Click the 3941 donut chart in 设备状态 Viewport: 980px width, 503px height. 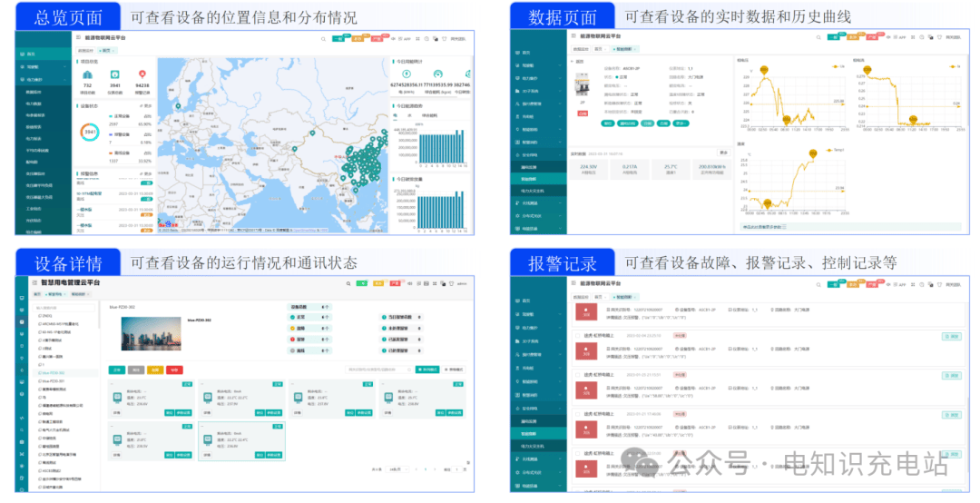(x=90, y=132)
